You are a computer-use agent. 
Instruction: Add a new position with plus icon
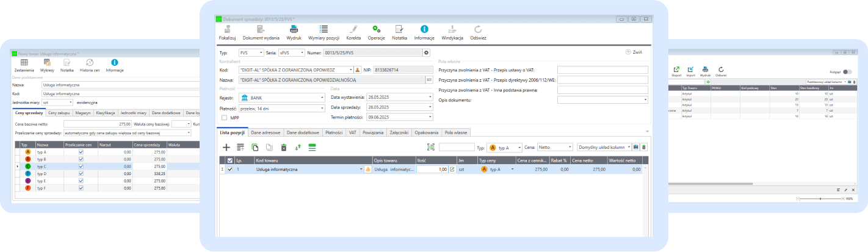(x=226, y=147)
